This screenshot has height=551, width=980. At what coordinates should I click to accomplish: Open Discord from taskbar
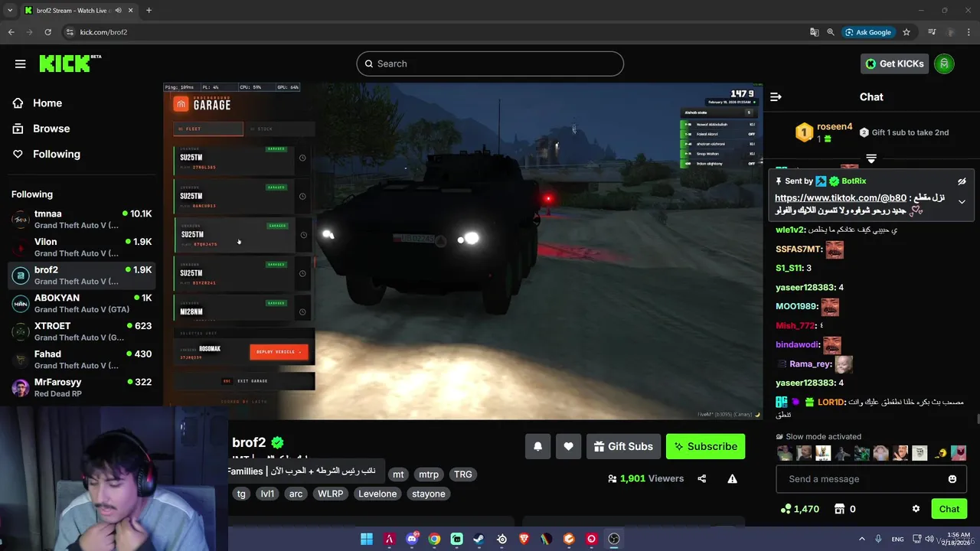[412, 539]
